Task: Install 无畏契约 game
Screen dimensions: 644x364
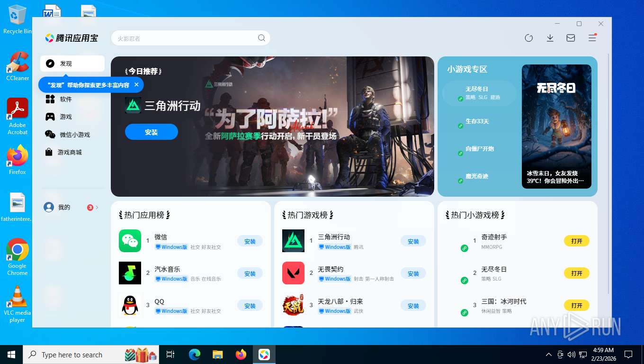Action: (413, 273)
